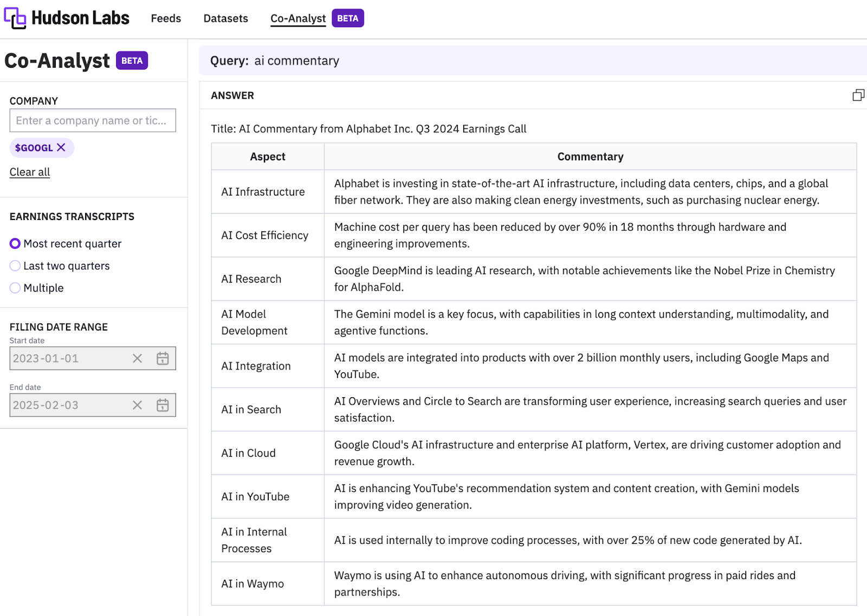Image resolution: width=867 pixels, height=616 pixels.
Task: Open the Datasets menu
Action: 225,18
